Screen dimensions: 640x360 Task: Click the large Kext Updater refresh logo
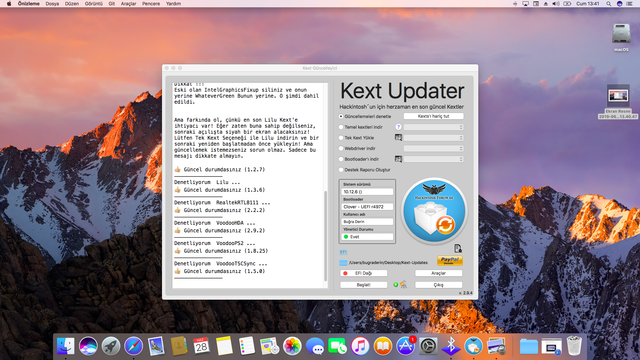pyautogui.click(x=434, y=211)
